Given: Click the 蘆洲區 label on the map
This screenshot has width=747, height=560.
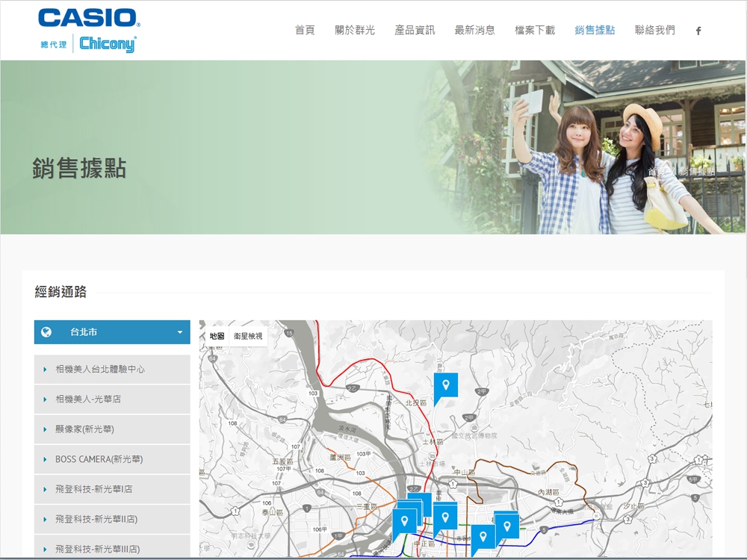Looking at the screenshot, I should pyautogui.click(x=340, y=457).
